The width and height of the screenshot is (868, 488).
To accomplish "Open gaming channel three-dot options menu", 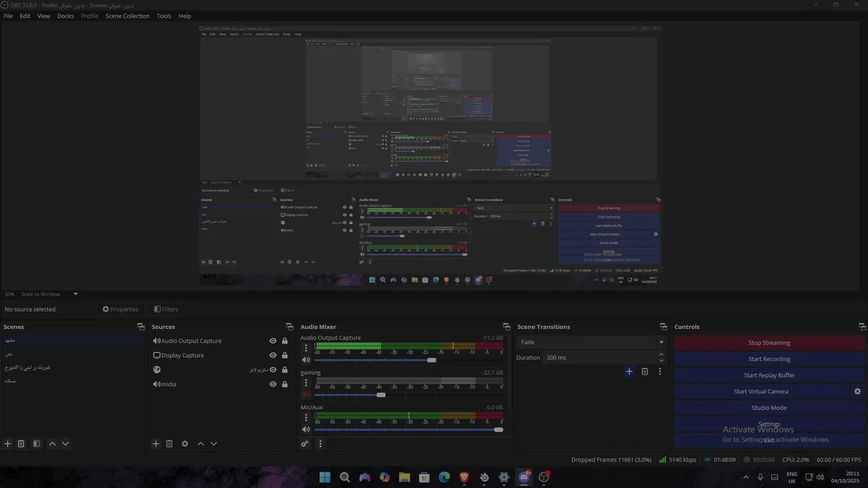I will [306, 383].
